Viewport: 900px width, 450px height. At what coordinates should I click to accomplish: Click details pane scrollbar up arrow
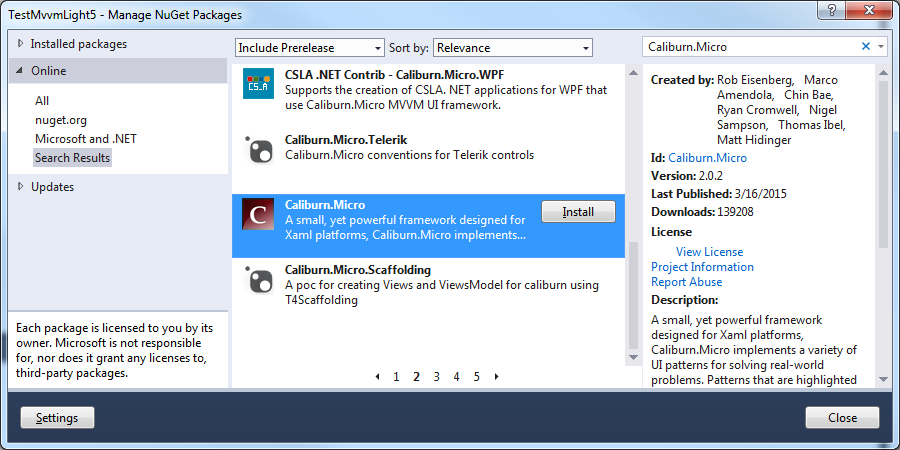click(x=883, y=72)
